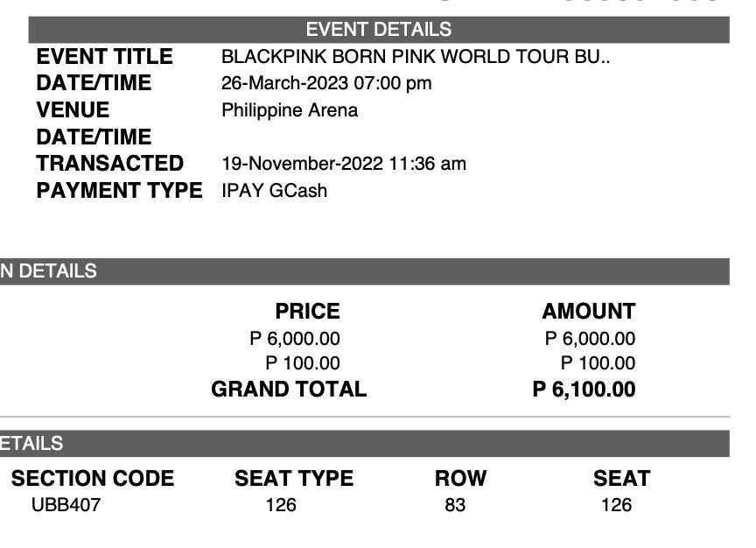Click the PRICE column heading
The height and width of the screenshot is (548, 756).
click(308, 312)
